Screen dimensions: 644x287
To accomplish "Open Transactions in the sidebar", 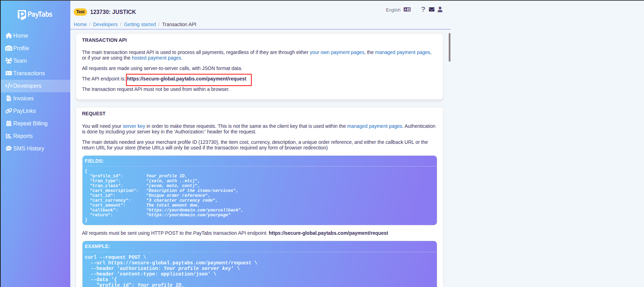I will pyautogui.click(x=35, y=73).
